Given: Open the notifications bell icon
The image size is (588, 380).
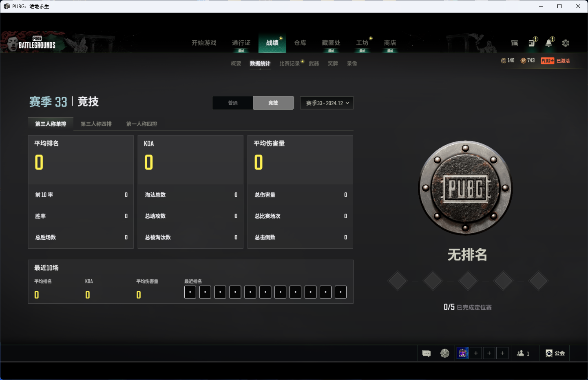Looking at the screenshot, I should tap(549, 43).
